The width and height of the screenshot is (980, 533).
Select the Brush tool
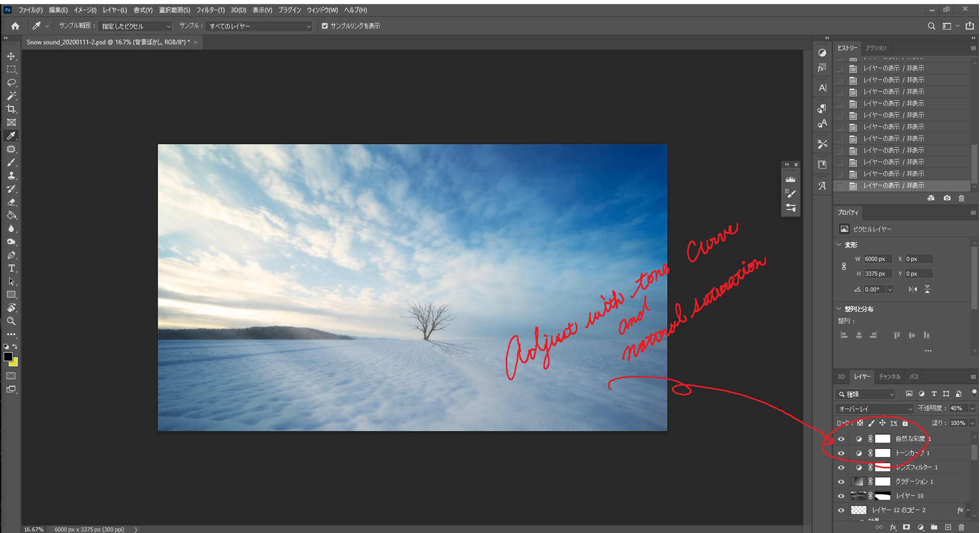11,162
